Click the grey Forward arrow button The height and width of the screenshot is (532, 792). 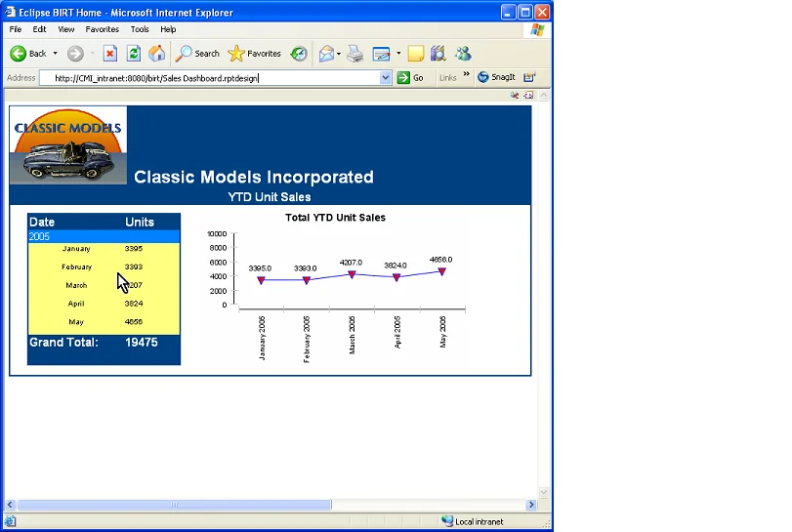pos(75,53)
